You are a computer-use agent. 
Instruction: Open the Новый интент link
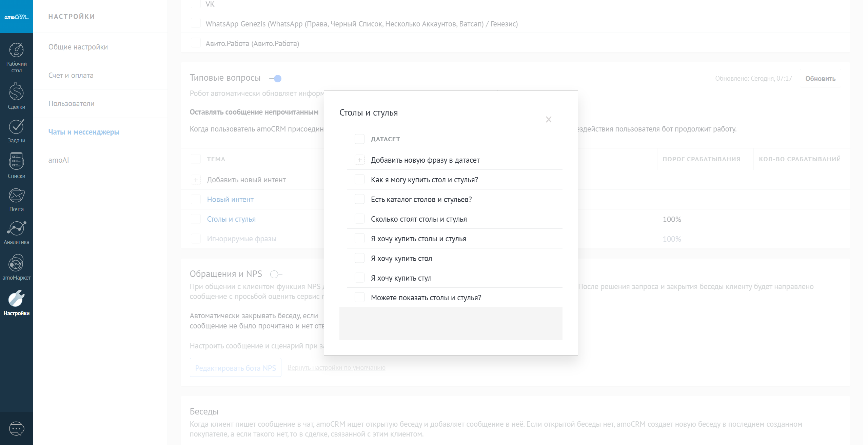click(x=230, y=200)
